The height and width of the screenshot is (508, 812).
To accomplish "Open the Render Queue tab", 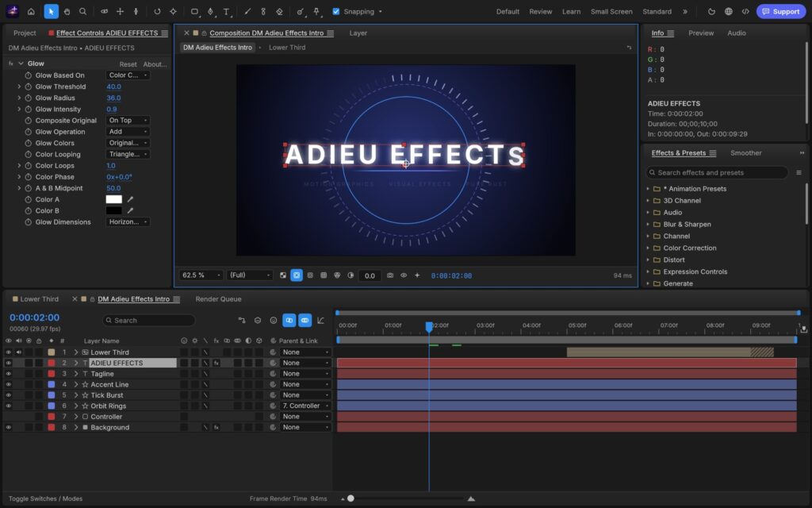I will [218, 299].
